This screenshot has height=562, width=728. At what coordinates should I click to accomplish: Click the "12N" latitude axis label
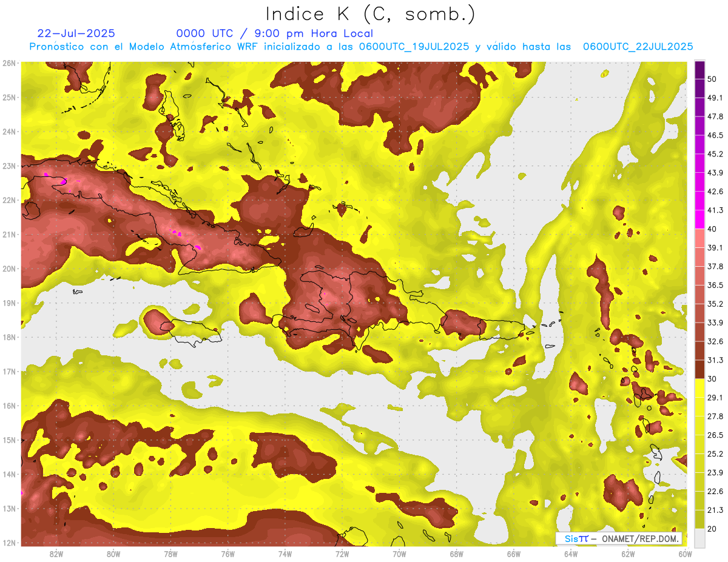[x=10, y=543]
